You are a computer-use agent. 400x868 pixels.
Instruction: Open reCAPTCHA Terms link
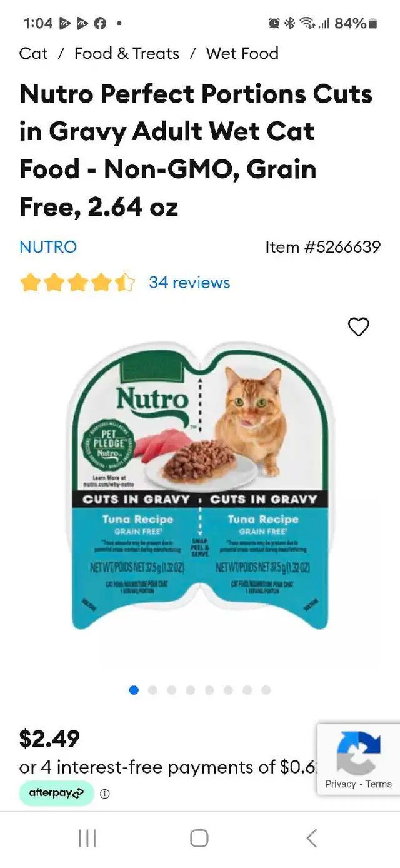pos(379,784)
